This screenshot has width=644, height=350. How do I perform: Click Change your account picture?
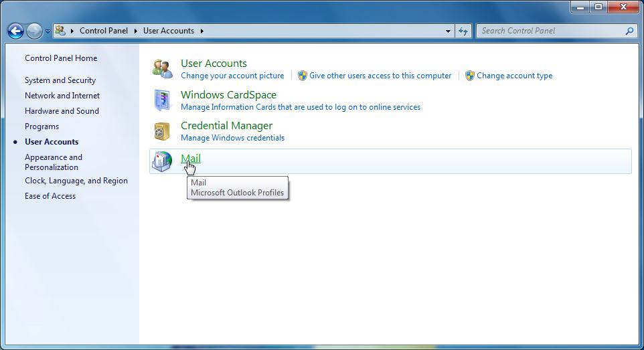[232, 76]
